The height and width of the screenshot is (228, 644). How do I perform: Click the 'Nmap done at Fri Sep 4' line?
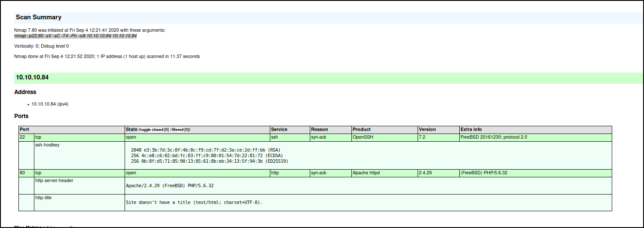107,56
